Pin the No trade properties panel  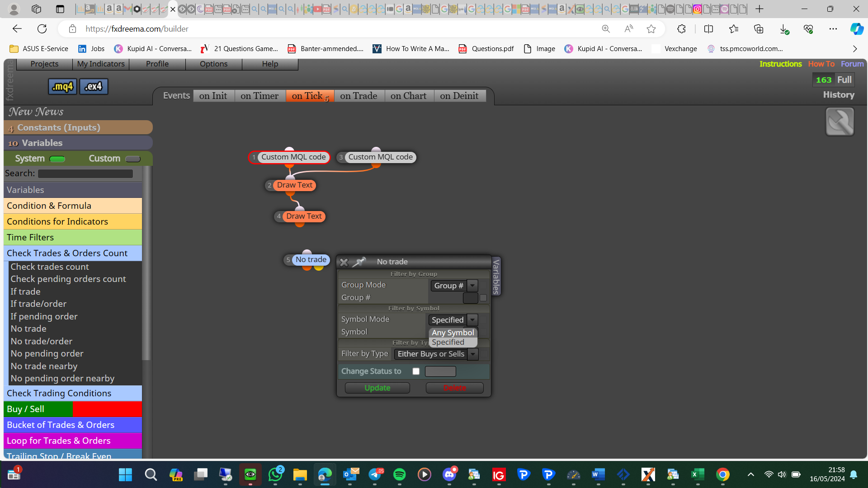[359, 262]
